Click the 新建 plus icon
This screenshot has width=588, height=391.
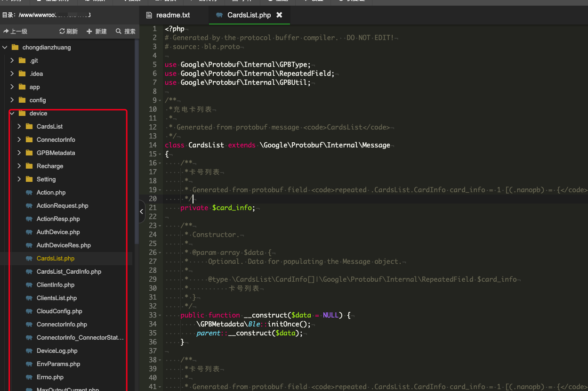[89, 31]
